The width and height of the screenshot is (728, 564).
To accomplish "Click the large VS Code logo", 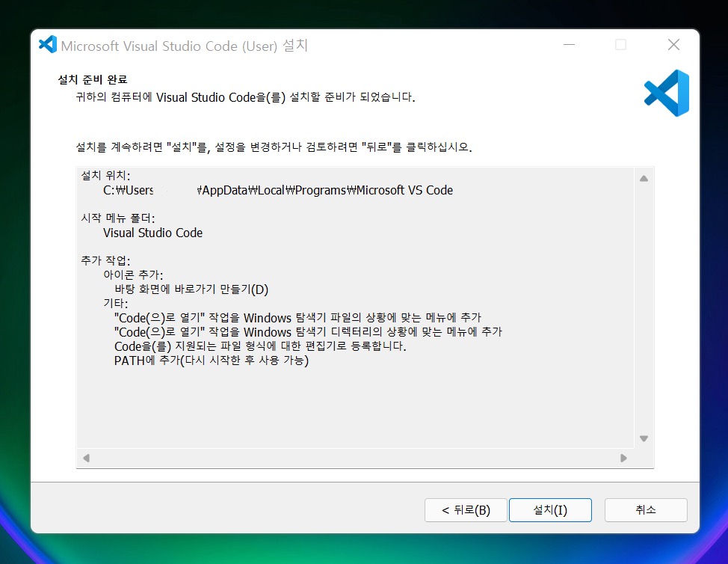I will (x=667, y=93).
